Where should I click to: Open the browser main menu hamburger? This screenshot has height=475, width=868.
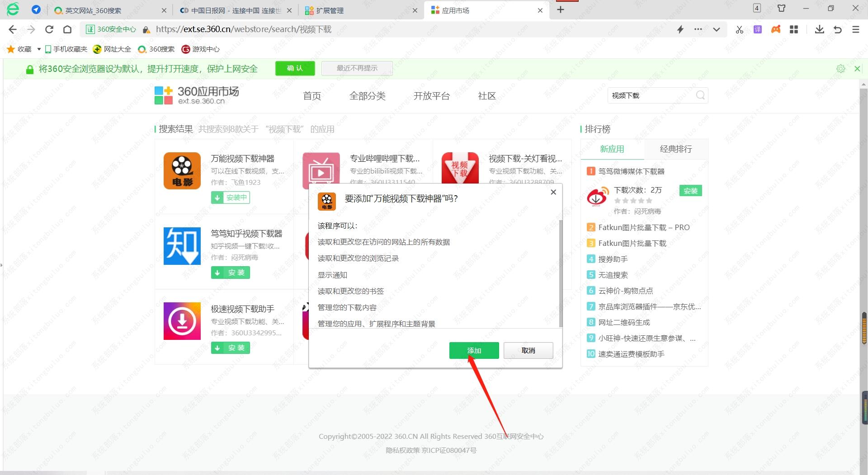click(x=855, y=29)
